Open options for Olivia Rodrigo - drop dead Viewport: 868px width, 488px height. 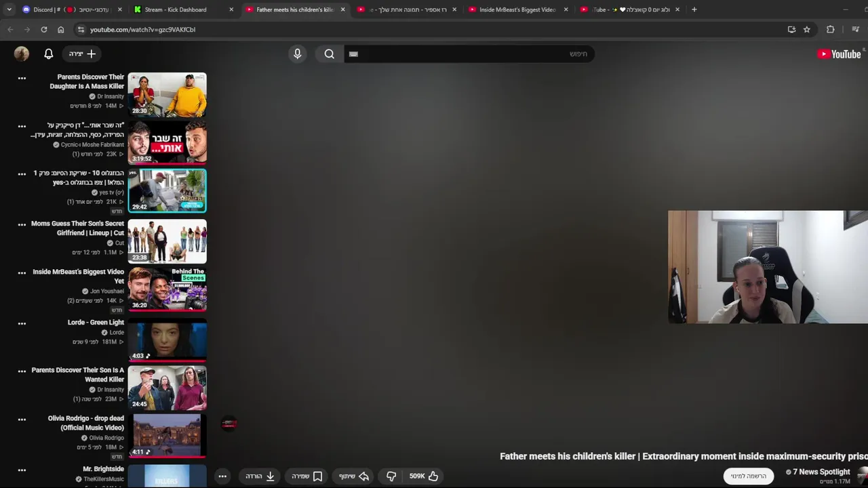click(22, 420)
